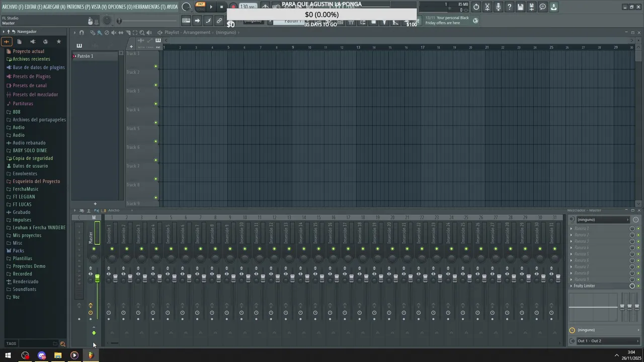Select the playlist zoom magnifier tool
Viewport: 644px width, 362px height.
142,32
